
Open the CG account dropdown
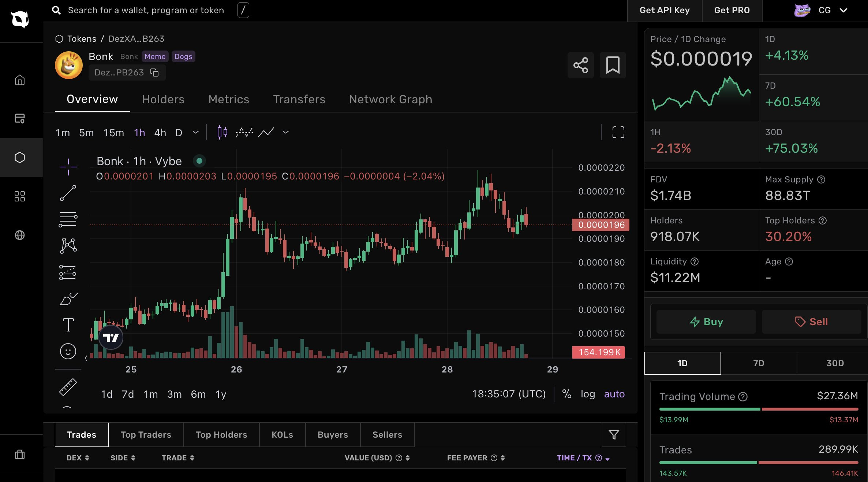point(843,10)
